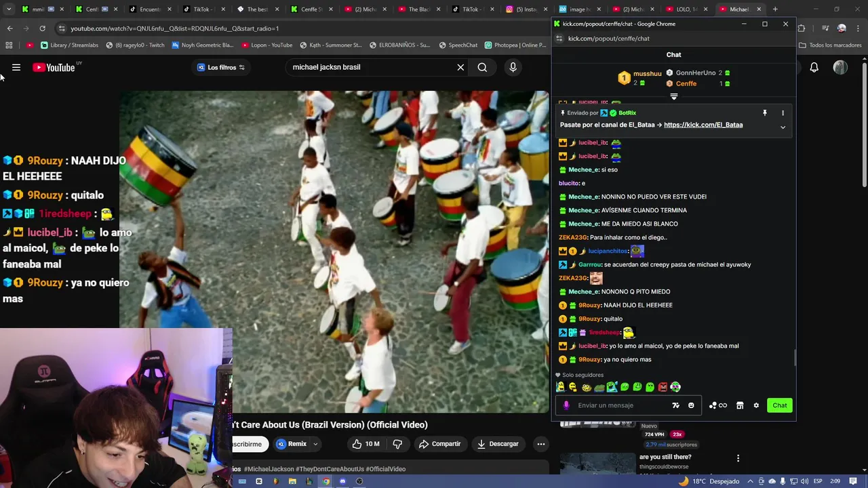Viewport: 868px width, 488px height.
Task: Open a new Chrome tab
Action: click(775, 9)
